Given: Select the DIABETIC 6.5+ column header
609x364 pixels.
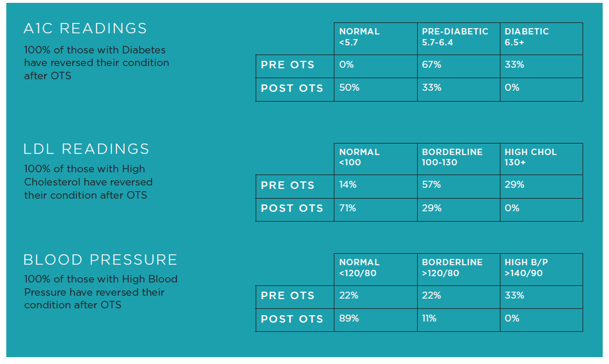Looking at the screenshot, I should coord(527,37).
